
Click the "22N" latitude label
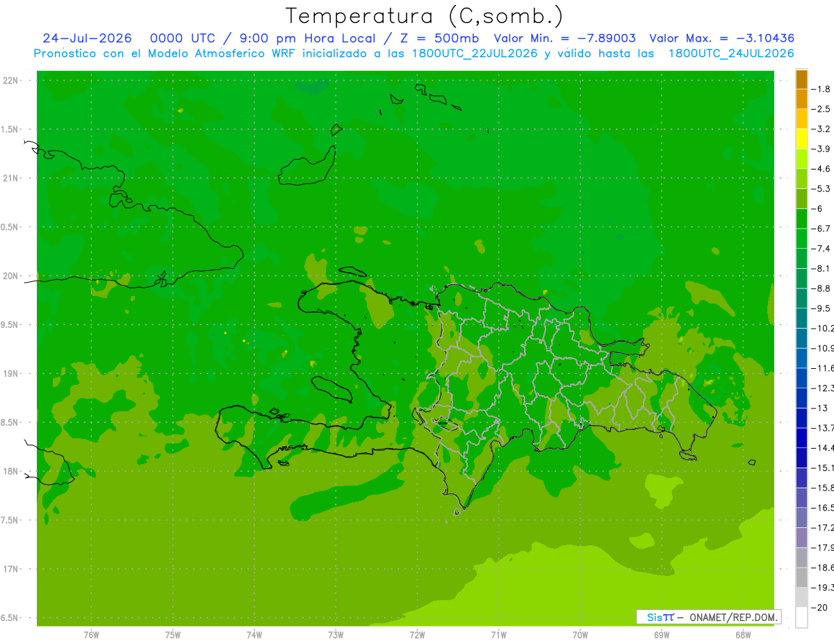(11, 81)
